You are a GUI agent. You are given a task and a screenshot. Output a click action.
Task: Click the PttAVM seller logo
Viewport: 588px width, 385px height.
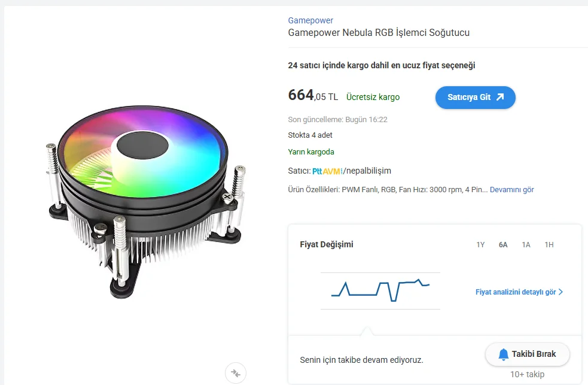tap(327, 171)
